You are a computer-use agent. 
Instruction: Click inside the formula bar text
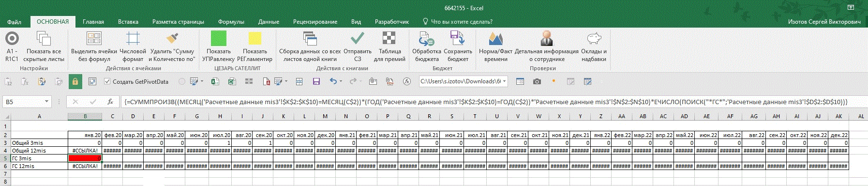click(486, 102)
